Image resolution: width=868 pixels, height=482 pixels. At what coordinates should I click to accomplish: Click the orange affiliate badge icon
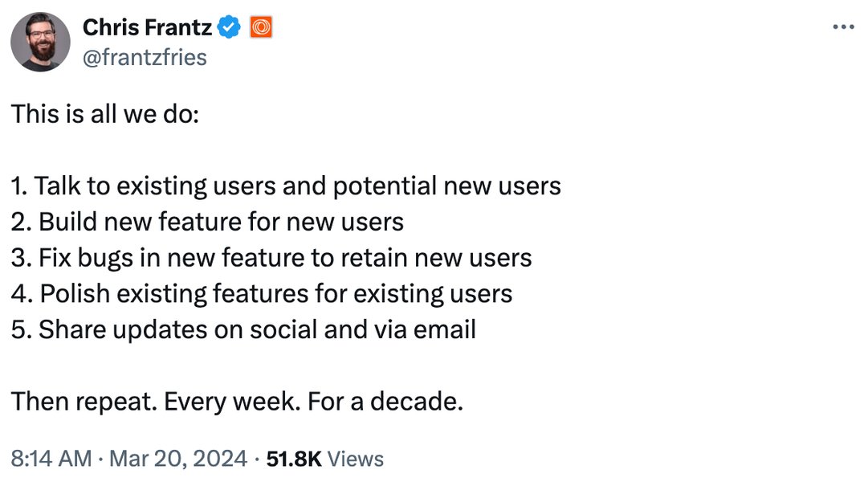pos(261,27)
